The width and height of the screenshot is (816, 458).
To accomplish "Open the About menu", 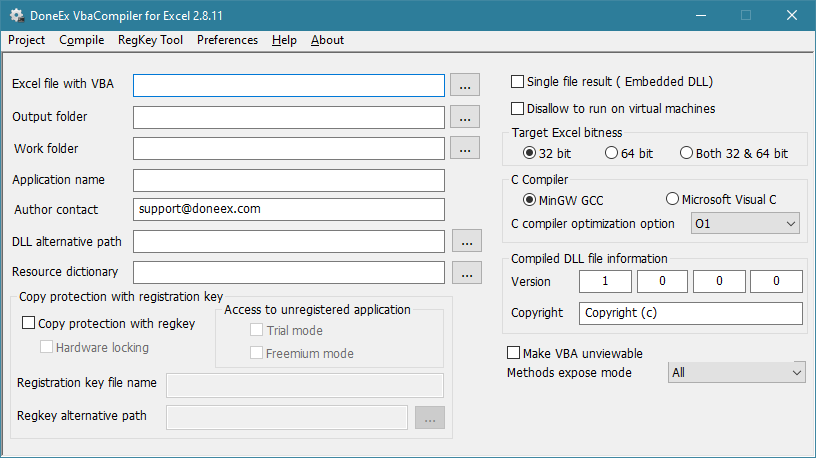I will [x=327, y=40].
